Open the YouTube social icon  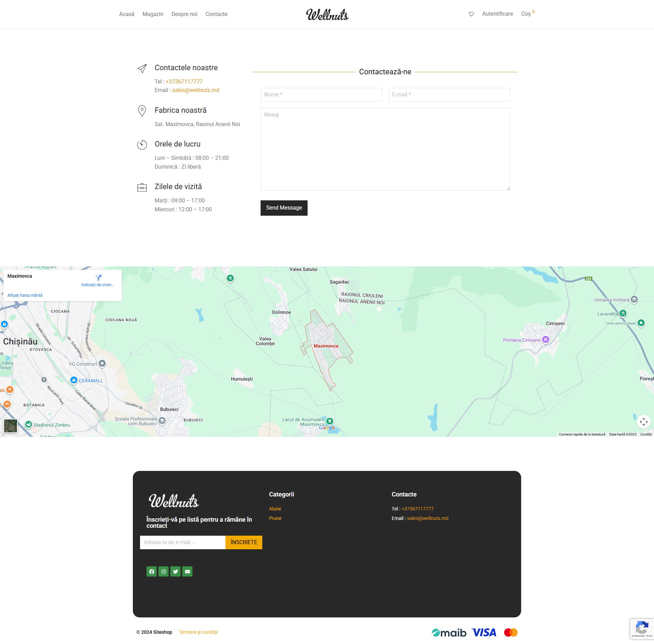click(x=187, y=571)
